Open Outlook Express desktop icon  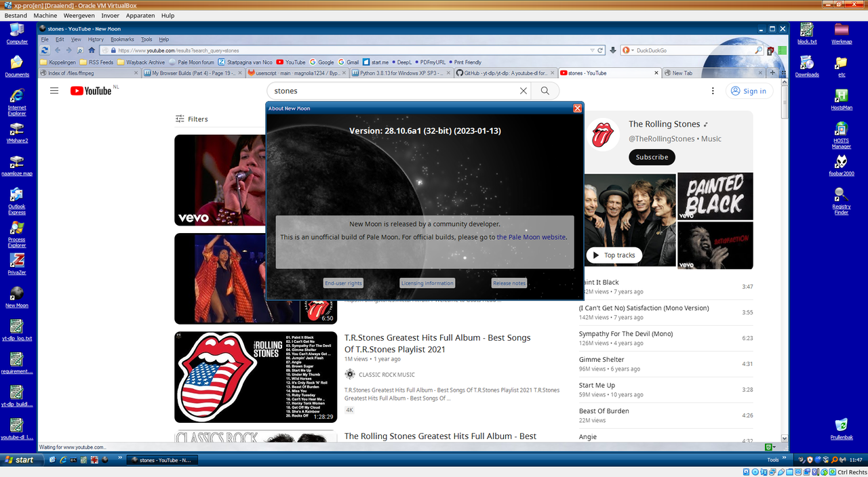(17, 201)
